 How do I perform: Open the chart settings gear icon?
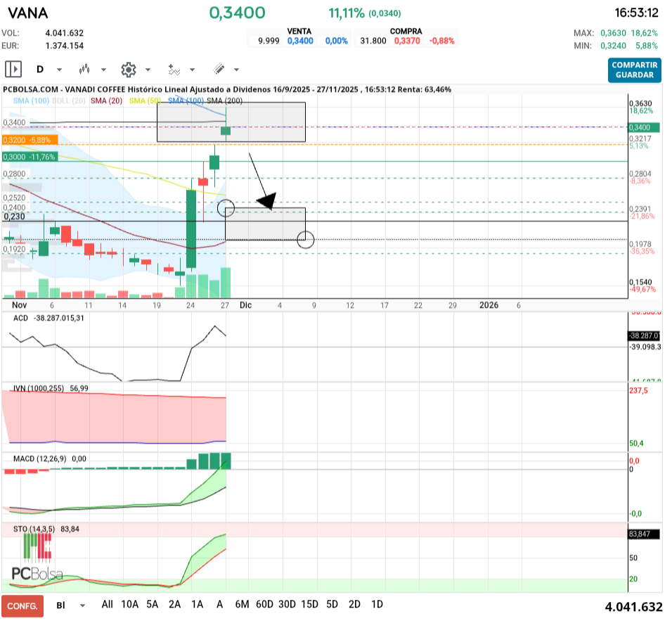[128, 69]
